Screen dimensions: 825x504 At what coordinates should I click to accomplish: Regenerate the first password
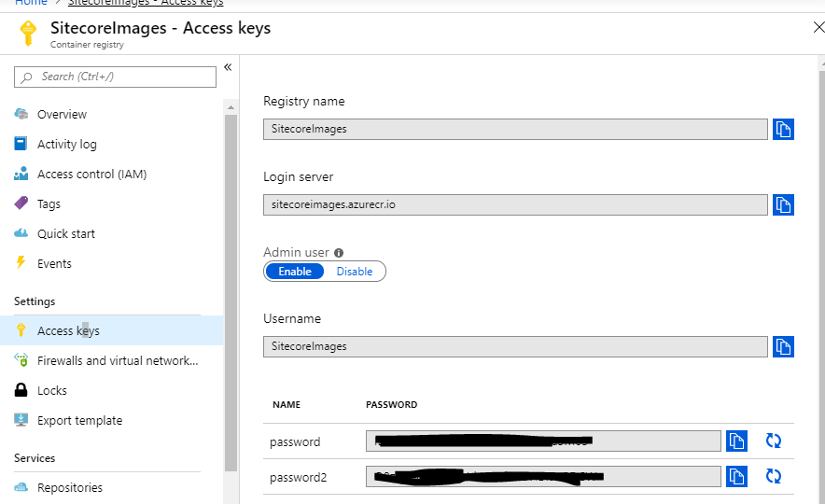click(x=773, y=441)
